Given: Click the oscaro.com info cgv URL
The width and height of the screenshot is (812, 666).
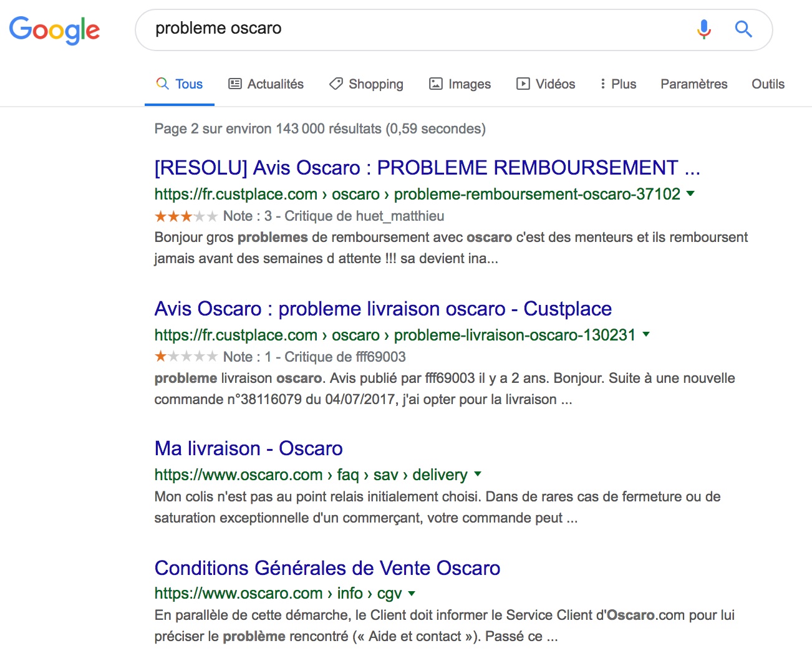Looking at the screenshot, I should (x=278, y=593).
